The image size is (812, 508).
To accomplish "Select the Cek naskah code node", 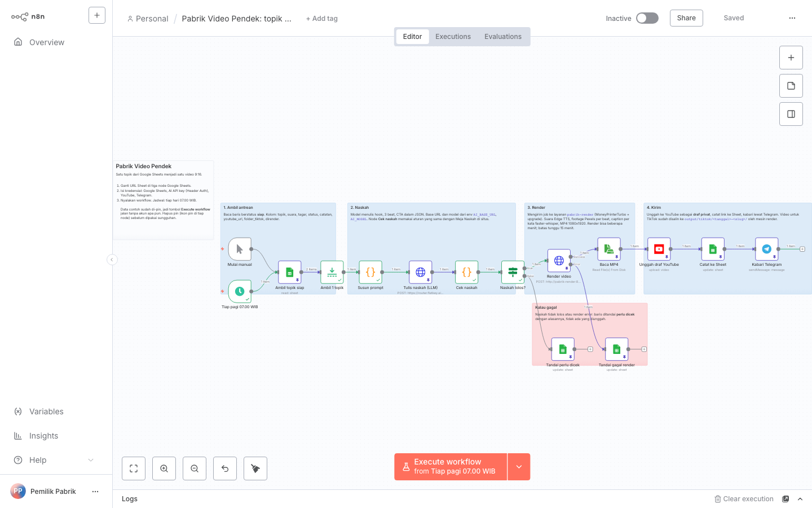I will point(467,272).
